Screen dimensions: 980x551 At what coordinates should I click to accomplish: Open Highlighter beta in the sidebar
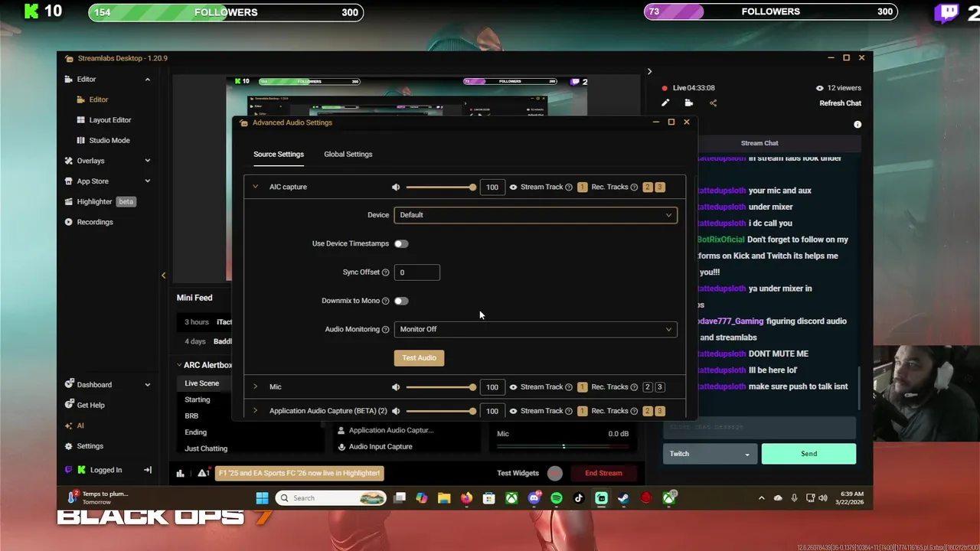coord(100,201)
